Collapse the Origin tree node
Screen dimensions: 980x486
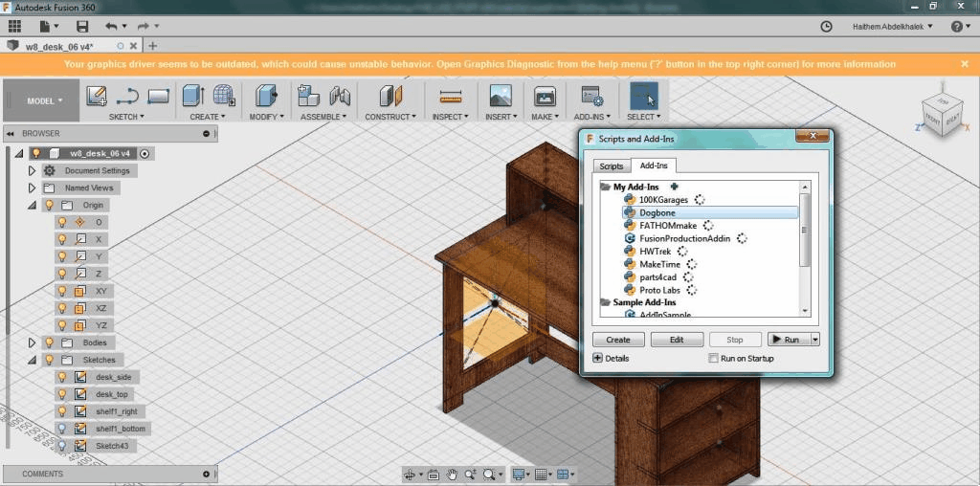pos(33,205)
